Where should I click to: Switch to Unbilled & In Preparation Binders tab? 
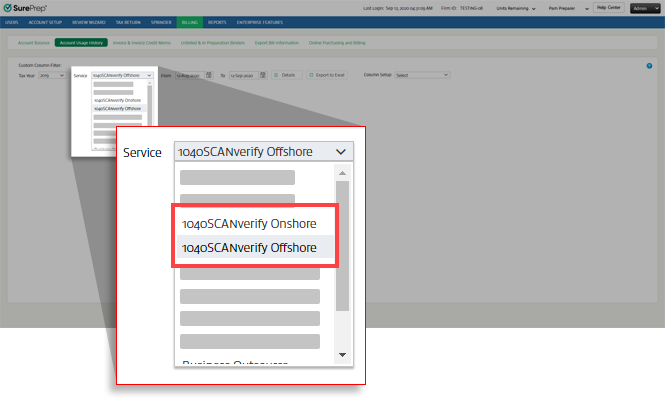[x=212, y=43]
